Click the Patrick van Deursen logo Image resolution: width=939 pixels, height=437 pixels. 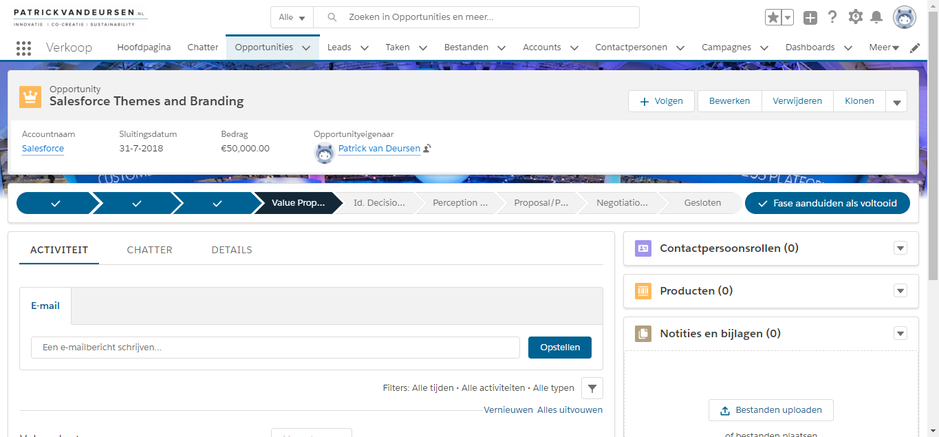pyautogui.click(x=81, y=17)
